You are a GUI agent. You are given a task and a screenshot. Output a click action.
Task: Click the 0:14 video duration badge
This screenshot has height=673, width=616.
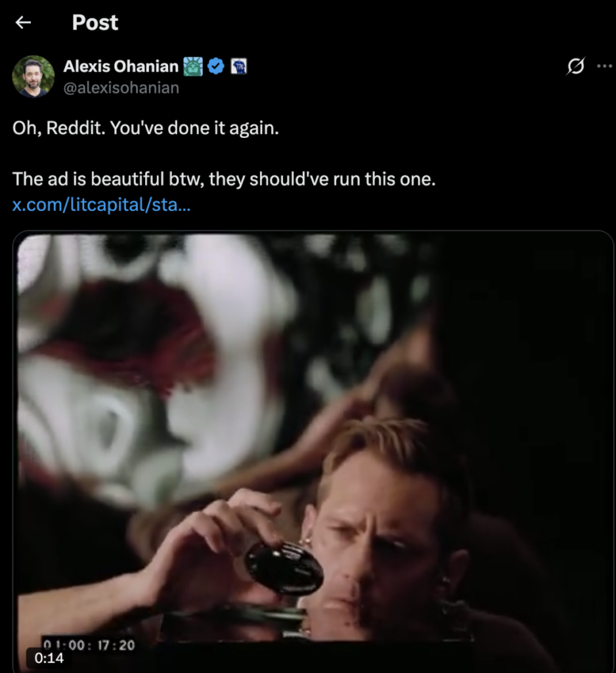coord(49,658)
